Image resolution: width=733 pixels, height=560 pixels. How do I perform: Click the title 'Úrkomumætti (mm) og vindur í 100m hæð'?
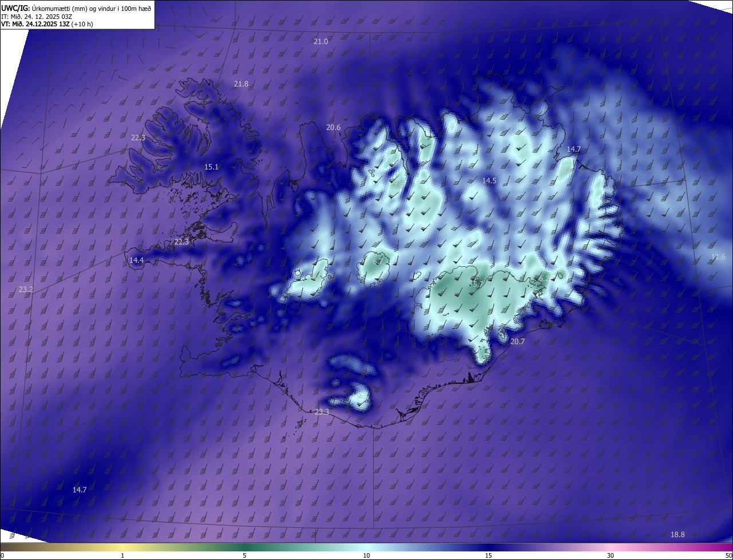coord(92,8)
